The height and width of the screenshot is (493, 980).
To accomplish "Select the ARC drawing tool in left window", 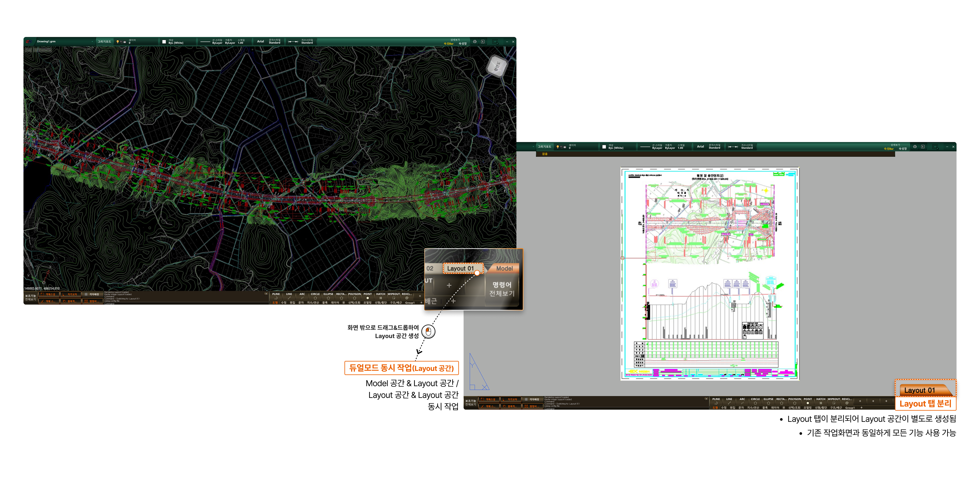I will pos(302,296).
